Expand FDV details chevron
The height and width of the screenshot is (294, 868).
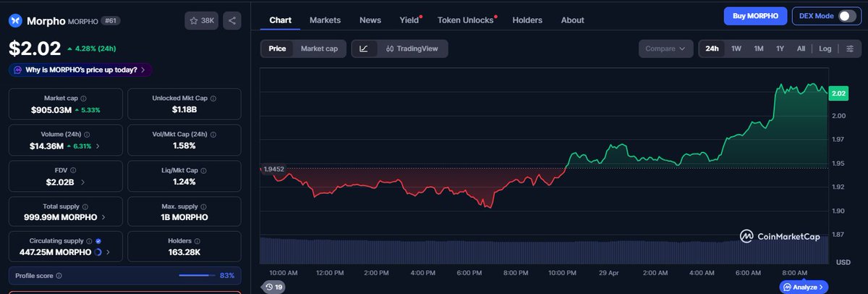coord(82,182)
